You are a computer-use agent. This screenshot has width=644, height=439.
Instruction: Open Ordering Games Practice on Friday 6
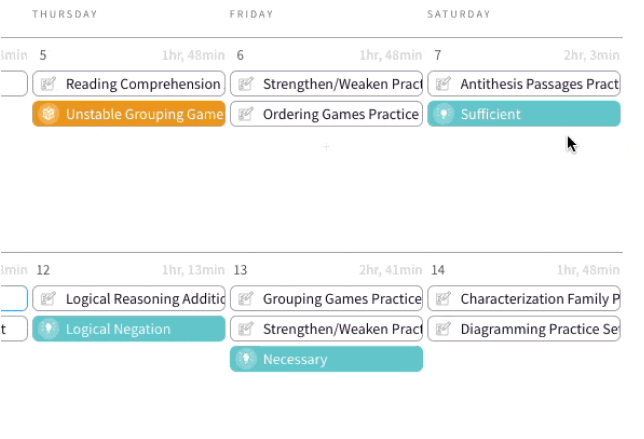tap(326, 114)
